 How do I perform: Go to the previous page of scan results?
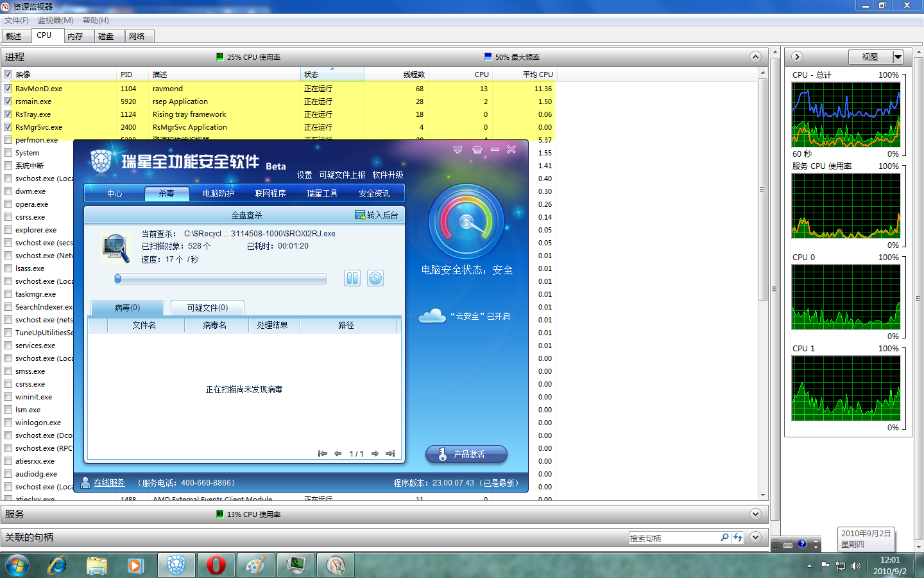coord(338,453)
